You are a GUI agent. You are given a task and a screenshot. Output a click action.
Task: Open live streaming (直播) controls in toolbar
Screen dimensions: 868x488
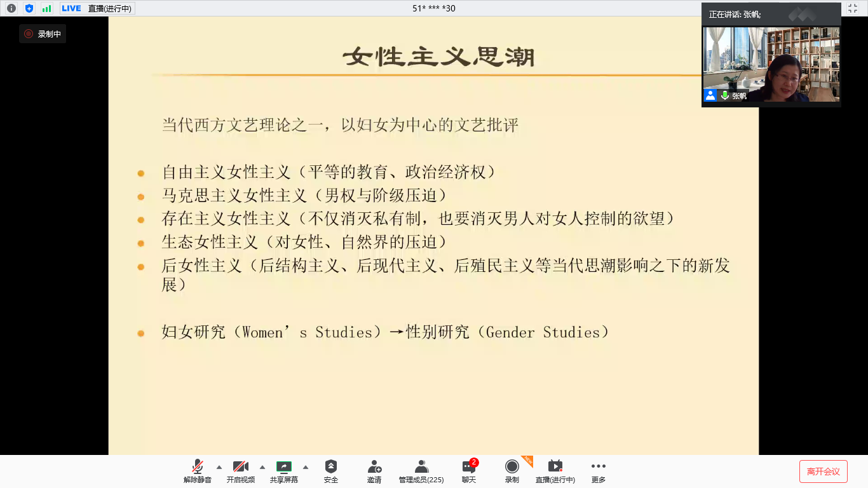pos(555,471)
